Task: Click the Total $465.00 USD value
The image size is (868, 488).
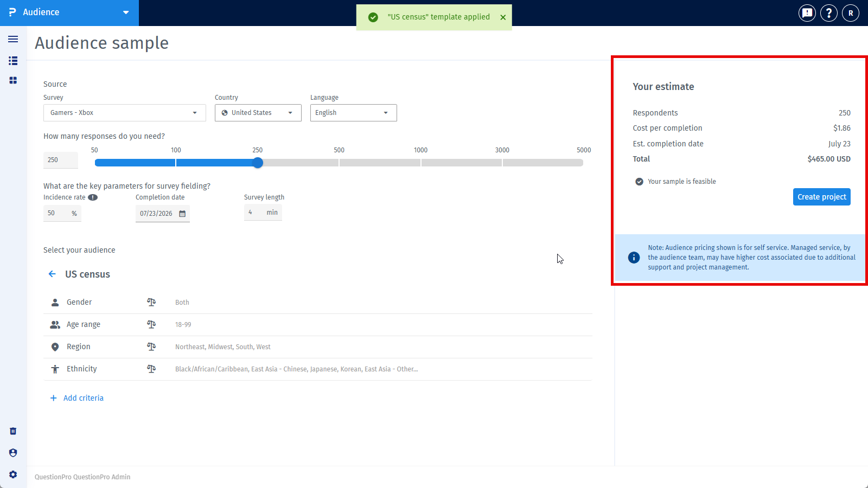Action: [829, 159]
